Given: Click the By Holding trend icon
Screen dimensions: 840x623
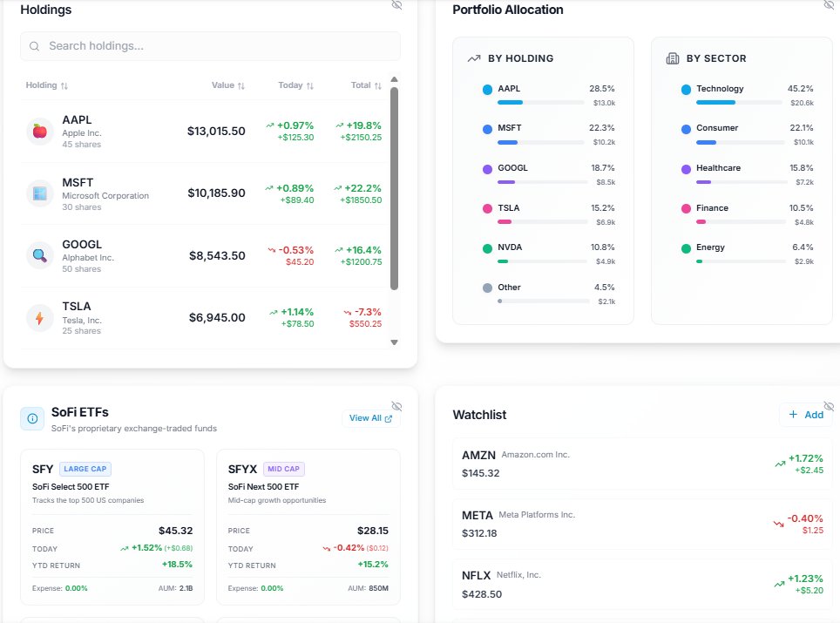Looking at the screenshot, I should (x=473, y=58).
